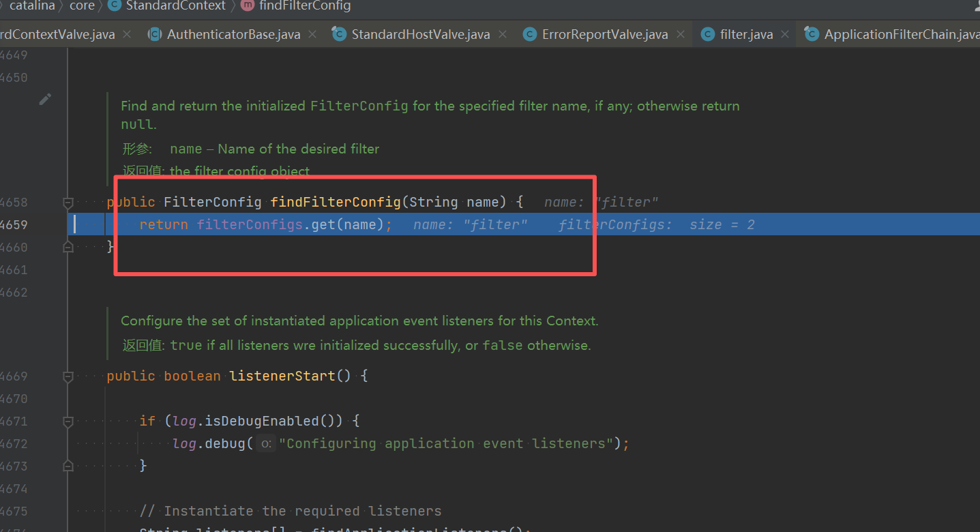Viewport: 980px width, 532px height.
Task: Click the findFilterConfig breadcrumb
Action: (x=305, y=5)
